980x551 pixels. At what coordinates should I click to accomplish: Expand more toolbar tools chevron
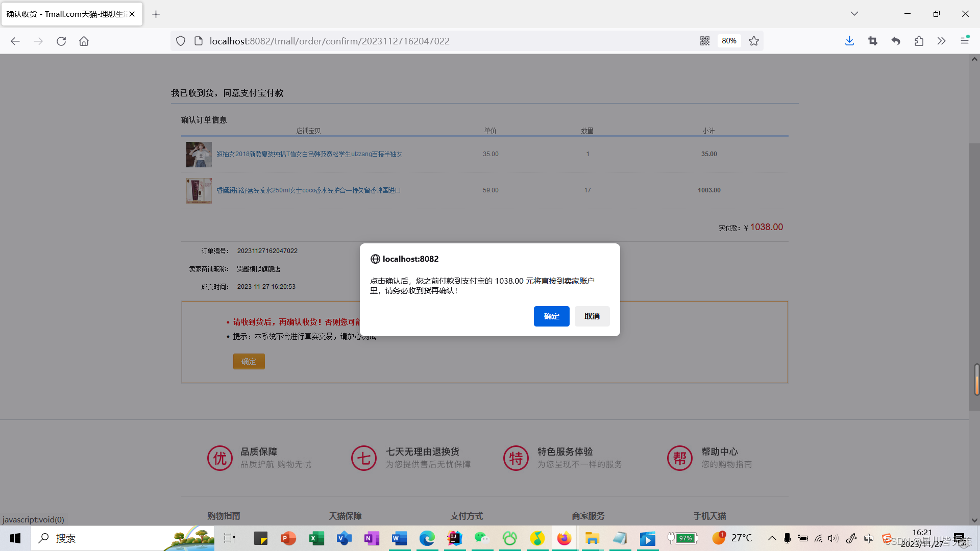tap(942, 41)
